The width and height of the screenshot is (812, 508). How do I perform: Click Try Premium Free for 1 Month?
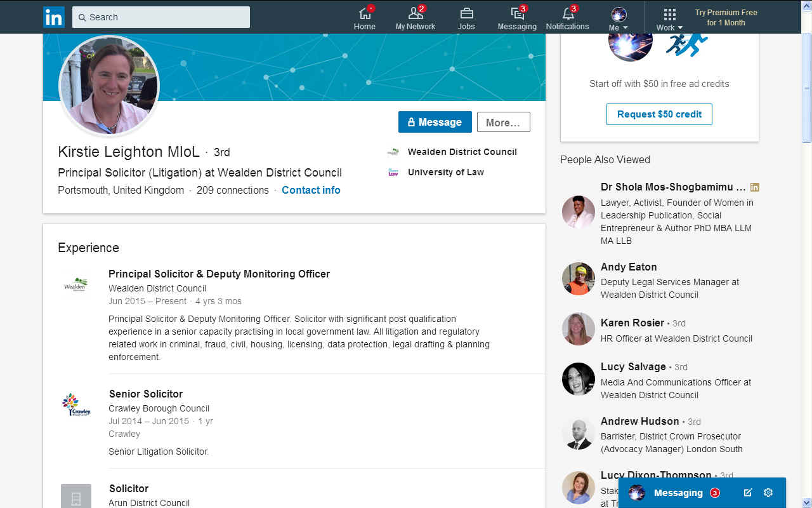click(726, 17)
